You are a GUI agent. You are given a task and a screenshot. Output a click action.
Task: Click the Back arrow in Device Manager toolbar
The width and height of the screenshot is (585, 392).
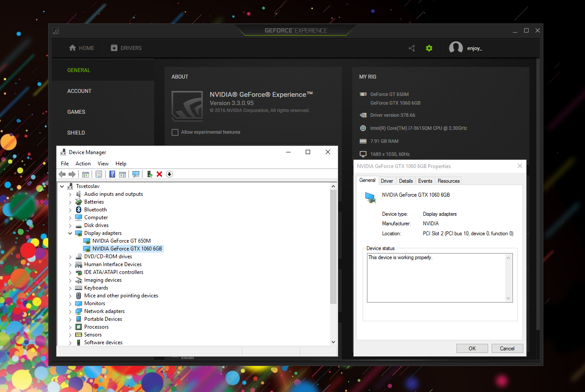click(x=62, y=174)
